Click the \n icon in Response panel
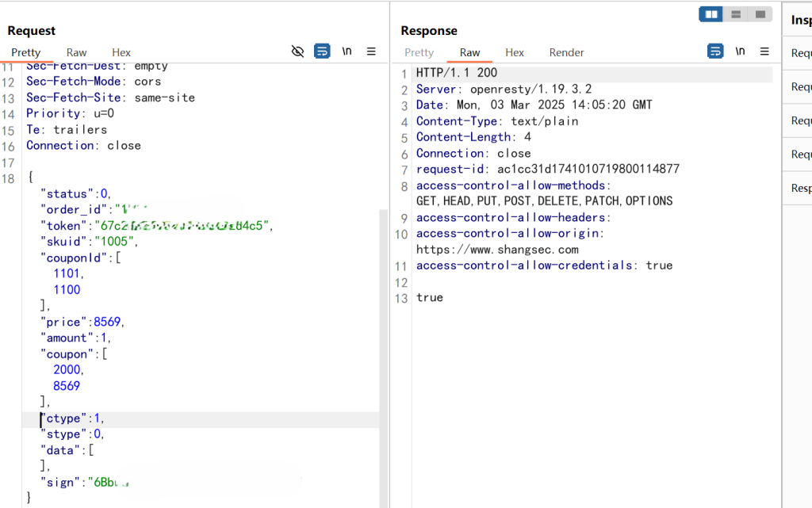Screen dimensions: 812x508 [x=740, y=52]
